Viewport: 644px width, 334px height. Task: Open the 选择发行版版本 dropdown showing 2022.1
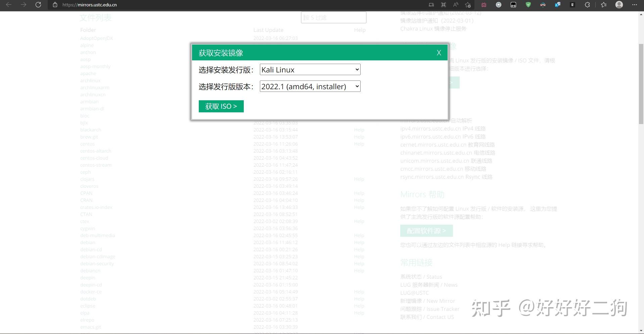pyautogui.click(x=310, y=87)
